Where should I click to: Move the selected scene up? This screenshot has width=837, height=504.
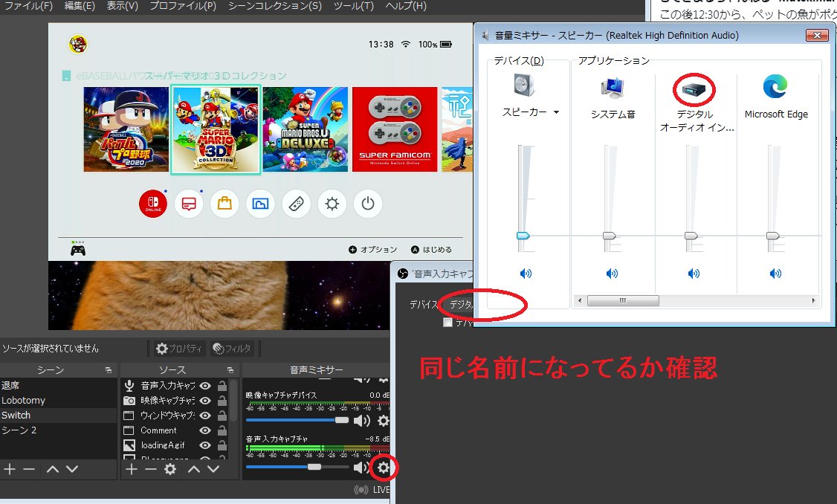point(52,469)
